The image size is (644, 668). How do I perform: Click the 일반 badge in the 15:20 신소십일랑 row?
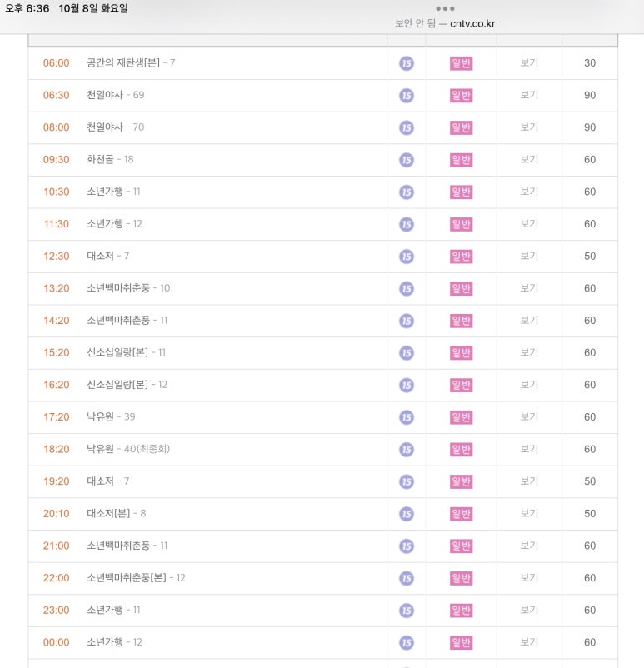[461, 353]
